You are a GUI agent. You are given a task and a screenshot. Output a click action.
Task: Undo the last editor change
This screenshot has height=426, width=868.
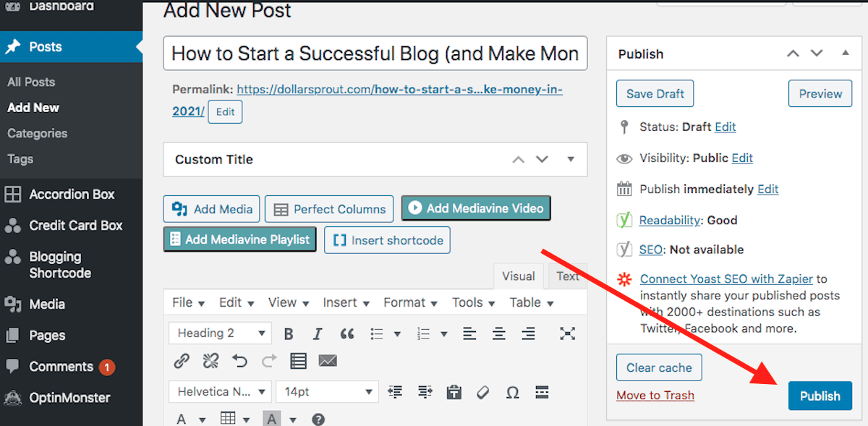(x=239, y=360)
